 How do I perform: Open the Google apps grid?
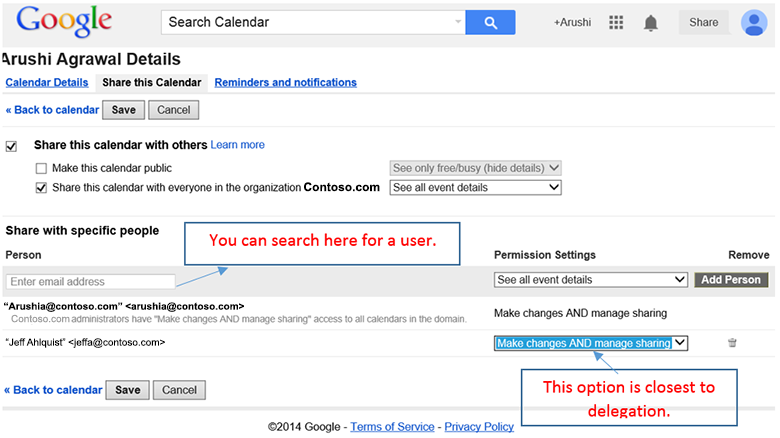click(616, 22)
